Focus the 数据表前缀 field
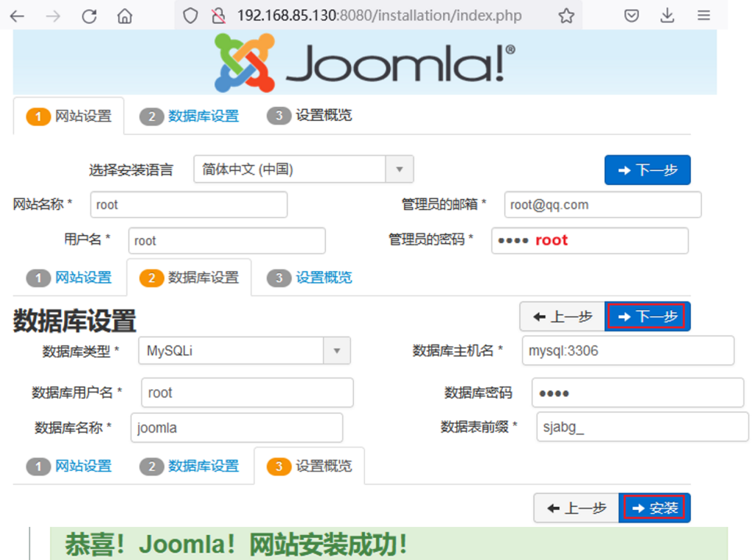The image size is (755, 560). [x=642, y=427]
